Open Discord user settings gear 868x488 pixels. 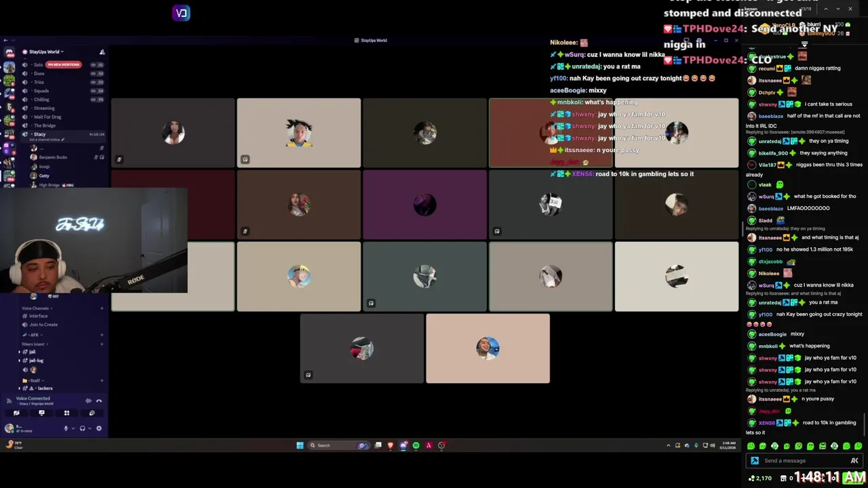[x=99, y=428]
